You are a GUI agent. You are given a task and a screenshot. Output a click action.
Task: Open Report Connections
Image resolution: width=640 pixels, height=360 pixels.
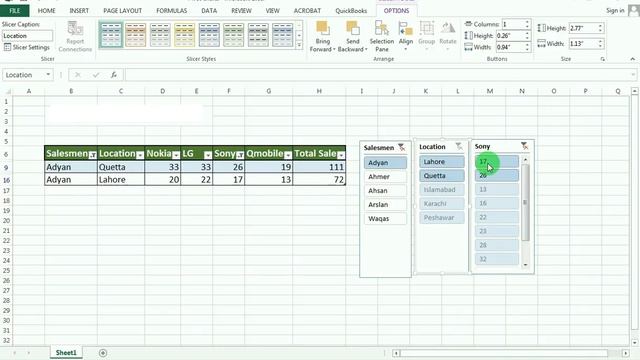tap(75, 37)
